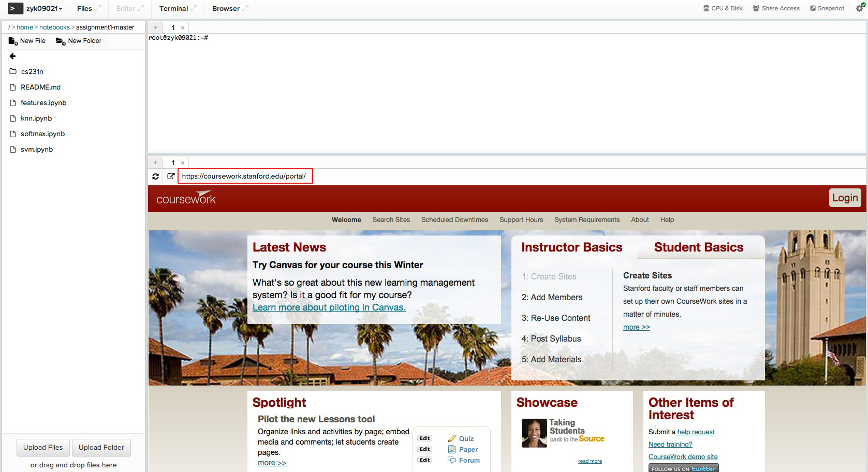Switch to Student Basics tab
The image size is (868, 472).
click(699, 247)
